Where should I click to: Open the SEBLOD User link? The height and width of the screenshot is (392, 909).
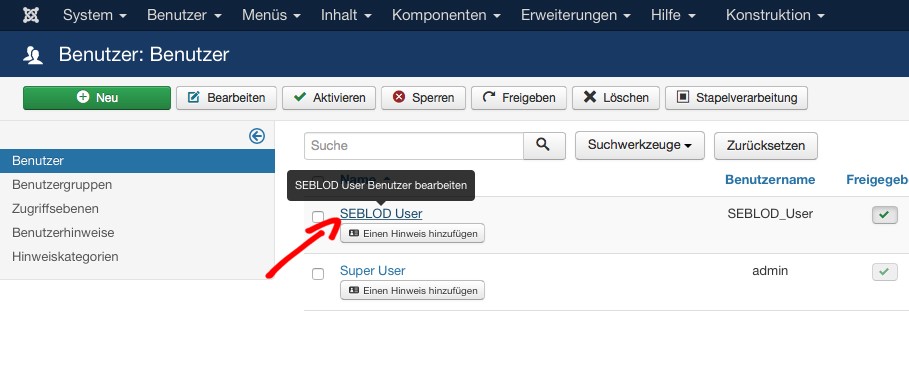point(381,213)
